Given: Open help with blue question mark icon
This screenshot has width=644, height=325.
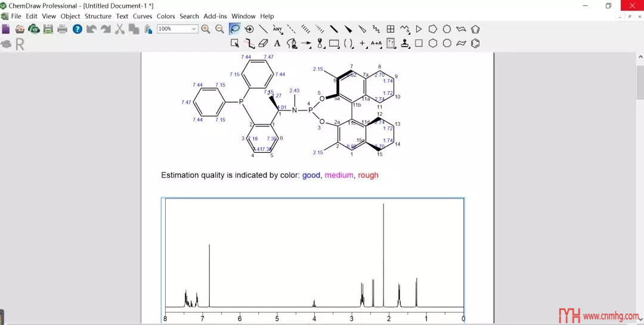Looking at the screenshot, I should [x=77, y=29].
